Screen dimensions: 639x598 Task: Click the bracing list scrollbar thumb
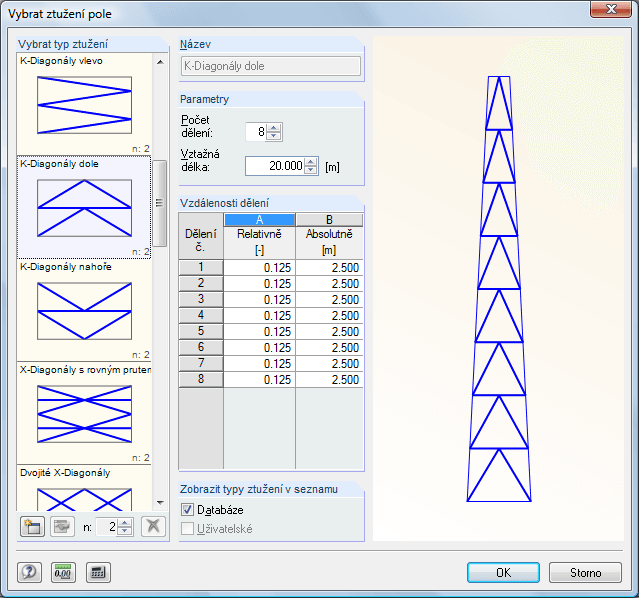coord(160,203)
